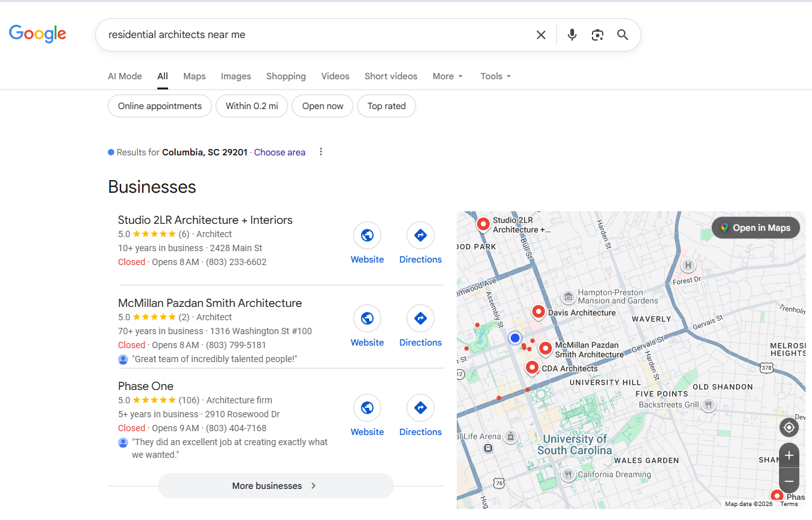Get directions to McMillan Pazdan Smith
Viewport: 812px width, 520px height.
(420, 318)
